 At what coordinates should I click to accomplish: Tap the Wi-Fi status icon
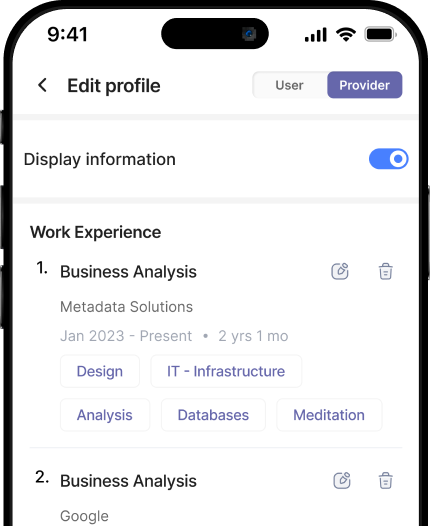pyautogui.click(x=346, y=34)
